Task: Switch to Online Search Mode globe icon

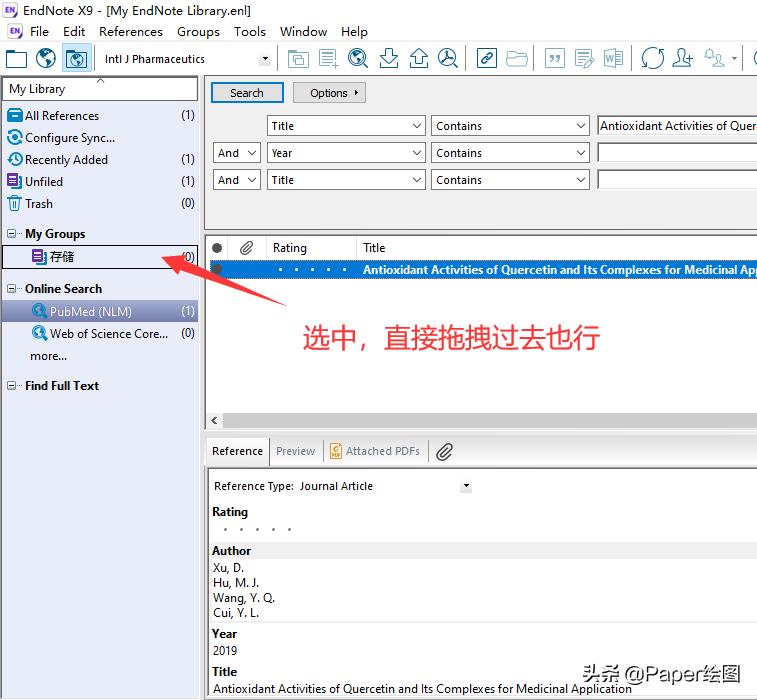Action: click(x=46, y=59)
